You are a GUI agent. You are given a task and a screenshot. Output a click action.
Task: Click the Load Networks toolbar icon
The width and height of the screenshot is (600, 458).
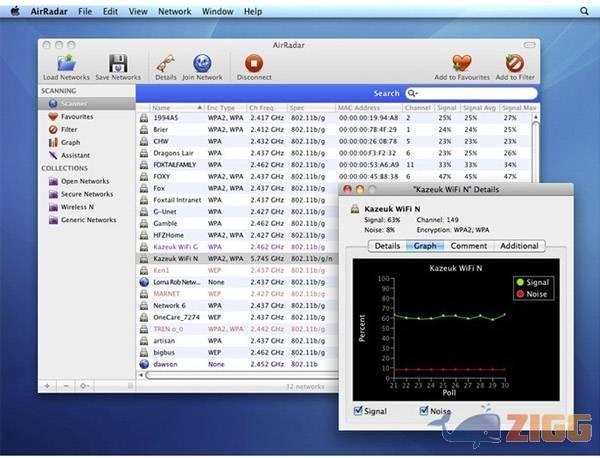pyautogui.click(x=67, y=64)
